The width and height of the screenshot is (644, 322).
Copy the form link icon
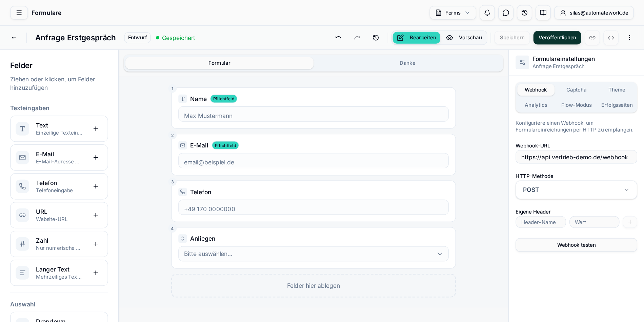[592, 38]
